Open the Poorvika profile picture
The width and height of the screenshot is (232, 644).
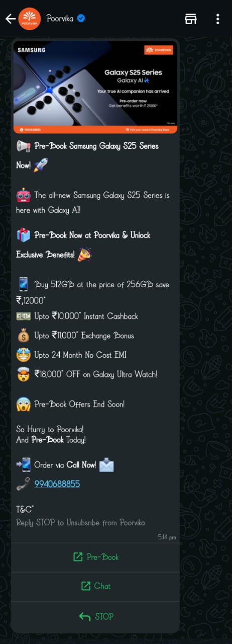30,19
